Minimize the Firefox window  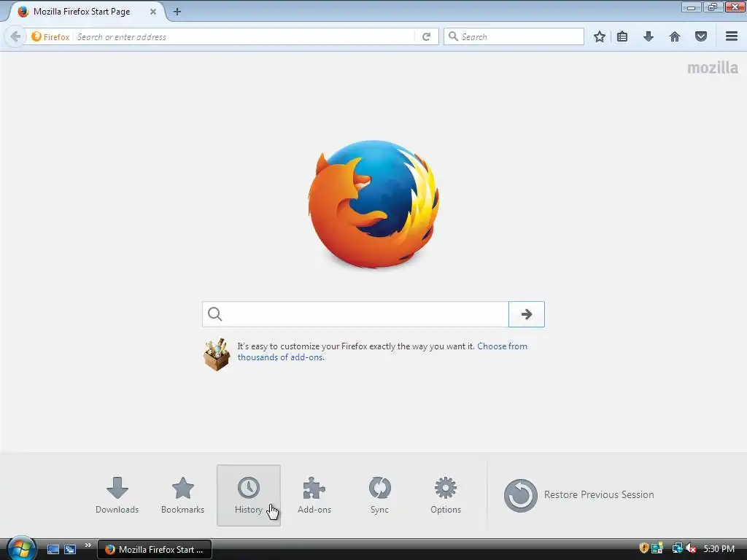692,7
